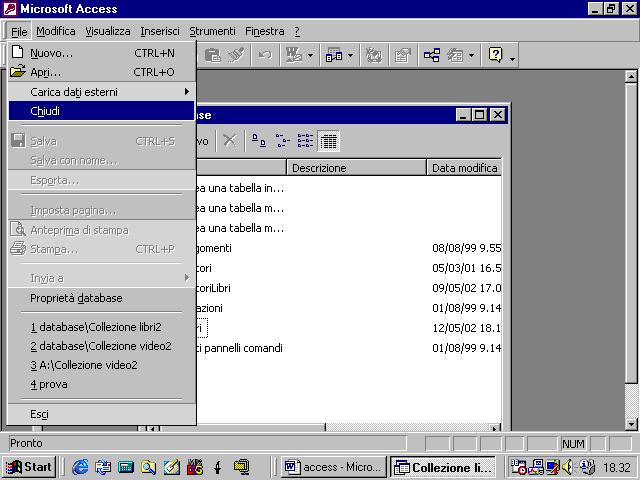Open recent file 1 database\Collezione libri2
The image size is (640, 480).
coord(101,327)
